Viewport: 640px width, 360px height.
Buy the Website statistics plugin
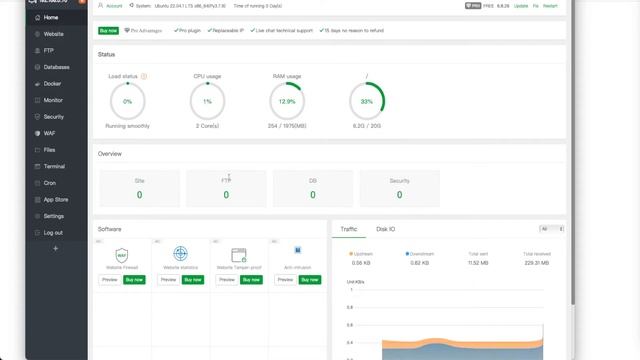pos(193,280)
